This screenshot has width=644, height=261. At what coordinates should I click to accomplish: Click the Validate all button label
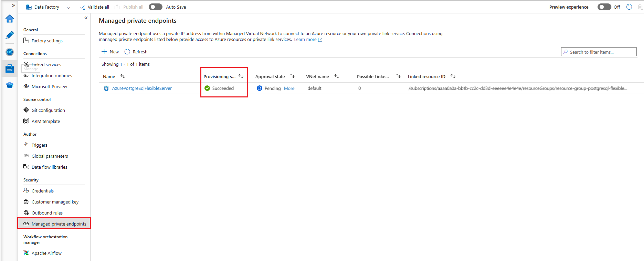tap(98, 7)
